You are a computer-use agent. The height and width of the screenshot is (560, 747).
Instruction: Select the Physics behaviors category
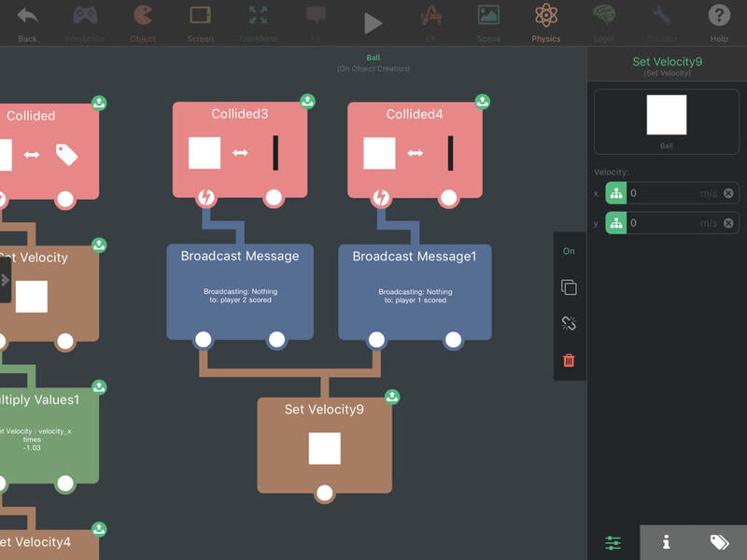[x=546, y=22]
